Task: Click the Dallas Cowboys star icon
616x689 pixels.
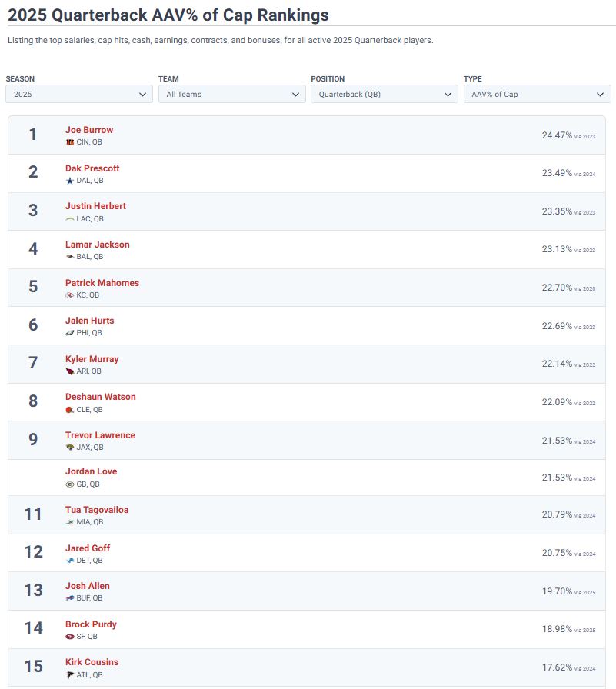Action: point(70,181)
